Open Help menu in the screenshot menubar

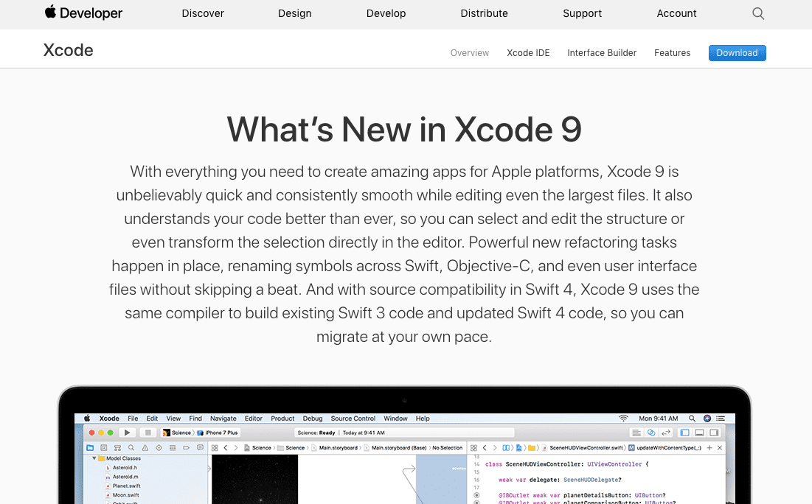(x=423, y=418)
